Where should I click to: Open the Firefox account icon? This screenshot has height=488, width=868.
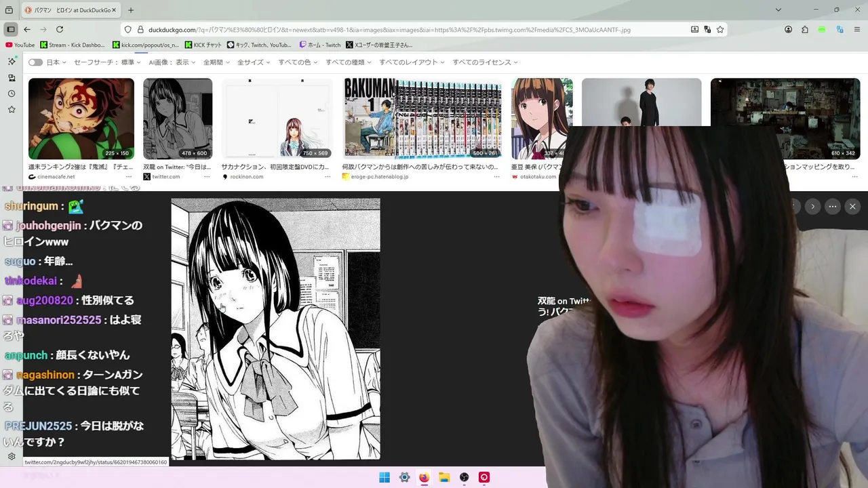[789, 30]
